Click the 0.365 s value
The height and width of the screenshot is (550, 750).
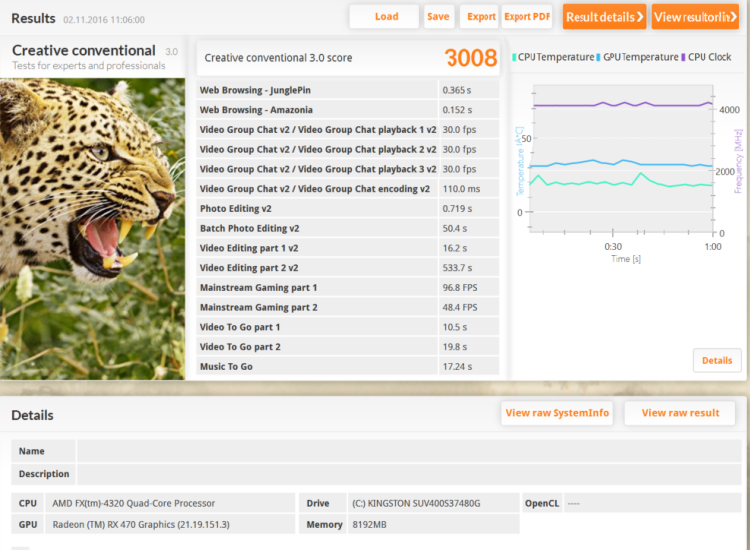(x=457, y=90)
